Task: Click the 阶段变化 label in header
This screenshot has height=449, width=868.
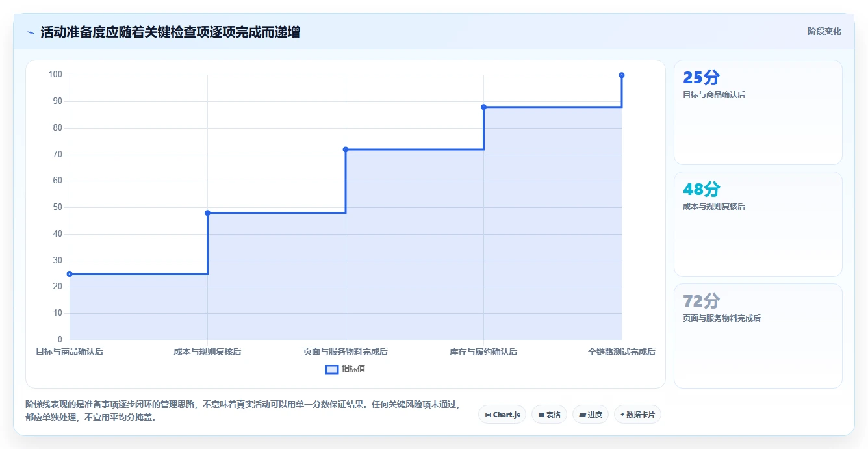Action: point(824,31)
